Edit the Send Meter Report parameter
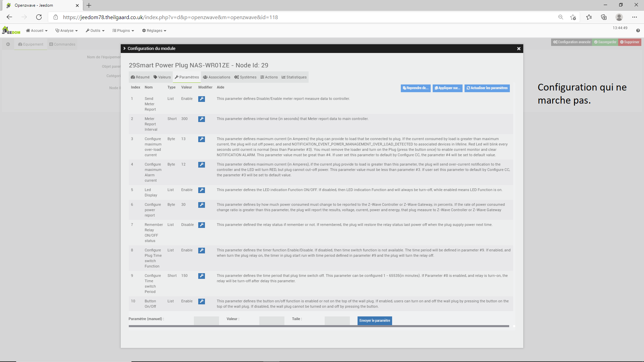Screen dimensions: 644x362 click(201, 99)
